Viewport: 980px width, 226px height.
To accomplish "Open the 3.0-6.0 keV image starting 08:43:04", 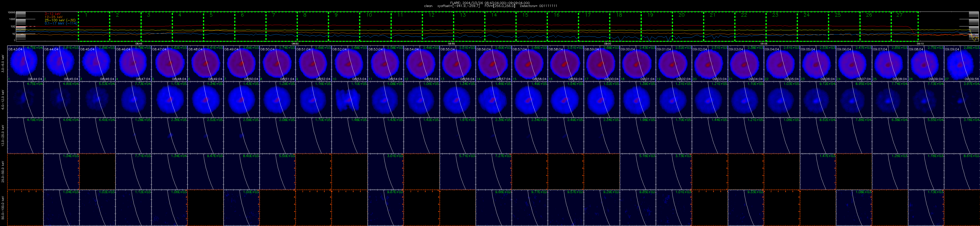I will [25, 64].
